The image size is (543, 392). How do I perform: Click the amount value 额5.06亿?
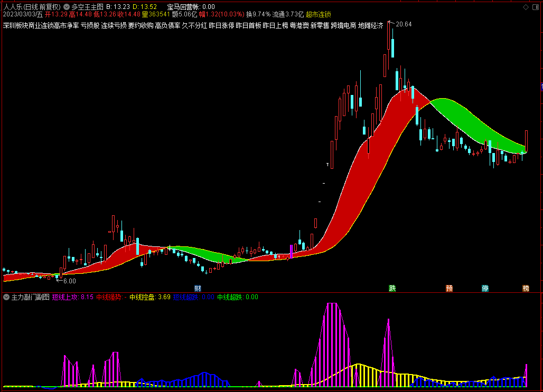[x=184, y=15]
